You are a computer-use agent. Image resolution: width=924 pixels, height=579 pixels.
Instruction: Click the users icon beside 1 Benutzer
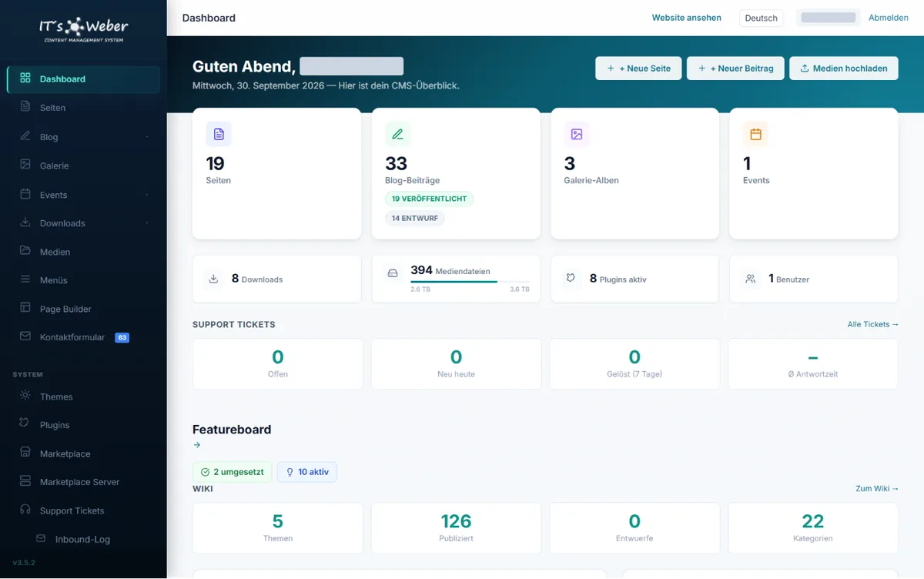750,279
